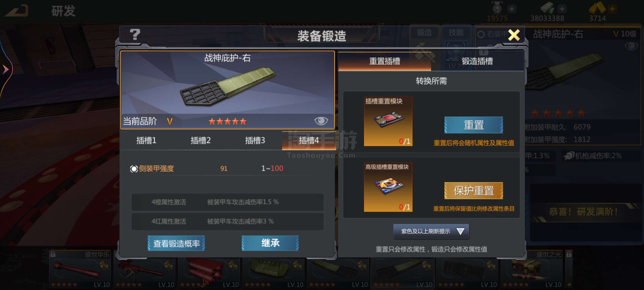
Task: Click the 继承 button
Action: click(270, 243)
